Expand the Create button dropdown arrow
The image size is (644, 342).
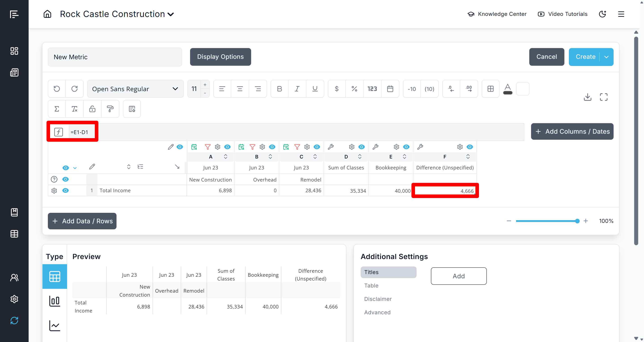(606, 57)
